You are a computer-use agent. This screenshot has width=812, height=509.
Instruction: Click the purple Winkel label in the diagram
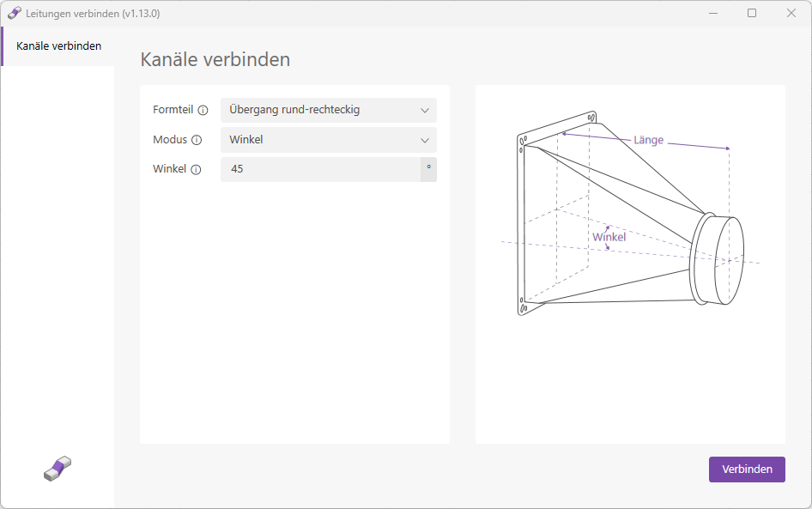tap(609, 237)
